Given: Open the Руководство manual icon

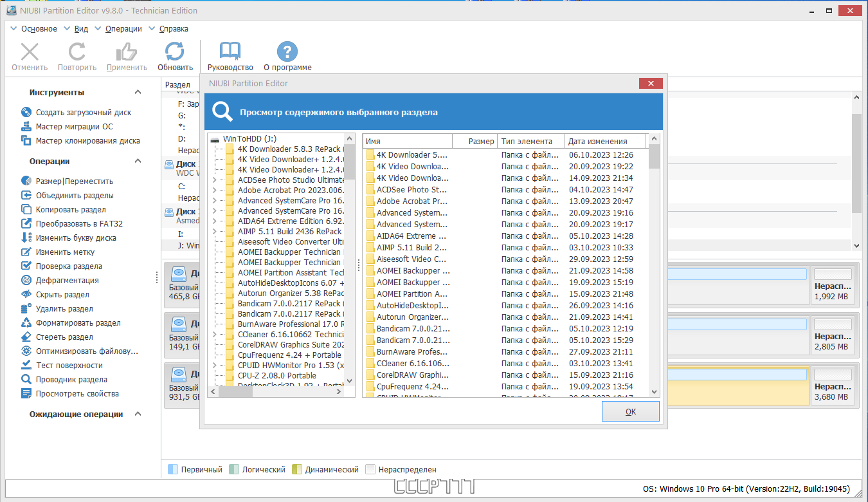Looking at the screenshot, I should pos(230,51).
